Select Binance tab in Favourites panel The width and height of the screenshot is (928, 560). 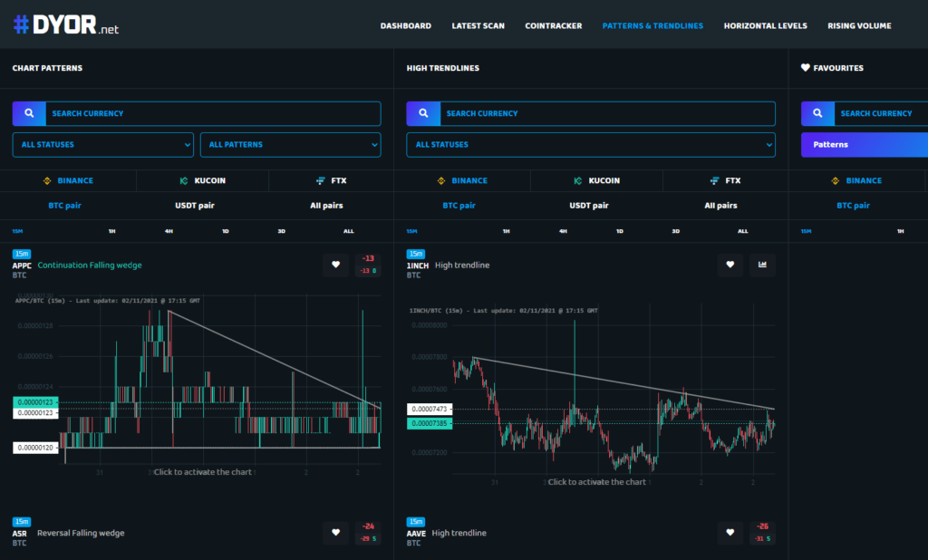[856, 180]
